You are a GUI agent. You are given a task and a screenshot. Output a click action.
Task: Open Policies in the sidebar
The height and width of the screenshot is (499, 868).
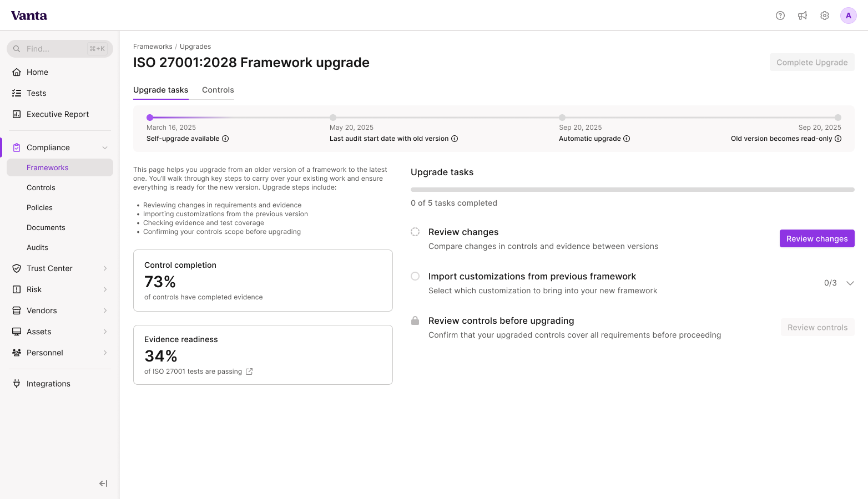[x=60, y=207]
